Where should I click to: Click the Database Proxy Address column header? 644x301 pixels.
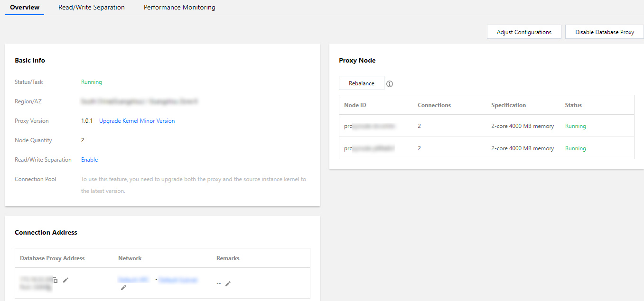52,258
